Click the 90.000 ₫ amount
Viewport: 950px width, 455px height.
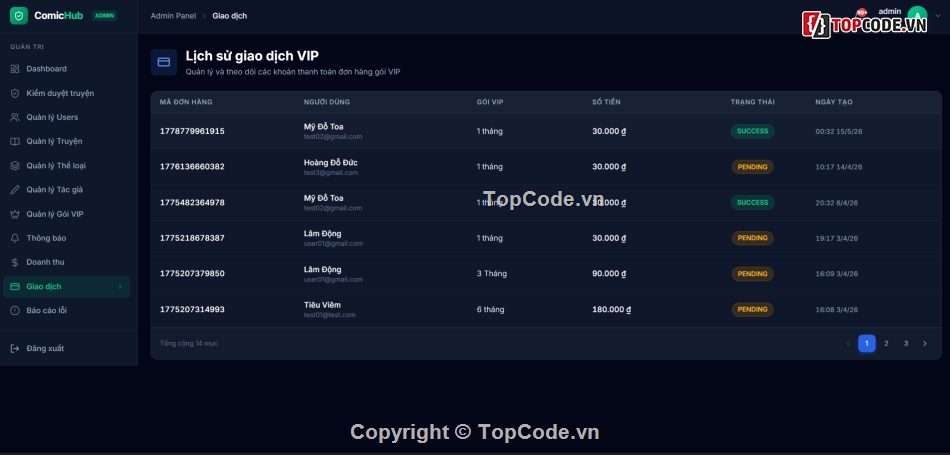[609, 274]
